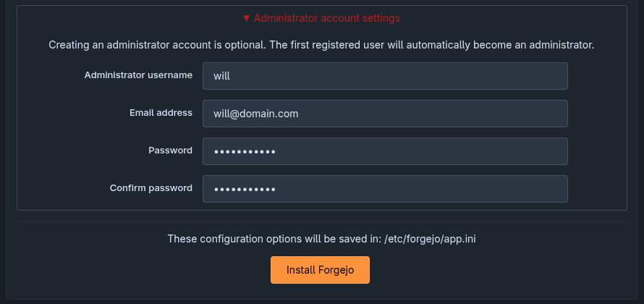This screenshot has width=644, height=304.
Task: Focus the Administrator username input field
Action: coord(385,76)
